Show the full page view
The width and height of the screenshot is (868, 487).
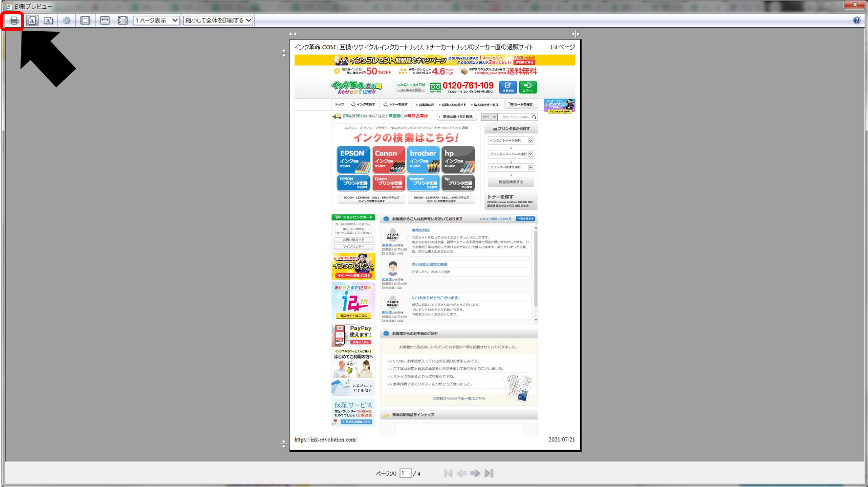123,20
